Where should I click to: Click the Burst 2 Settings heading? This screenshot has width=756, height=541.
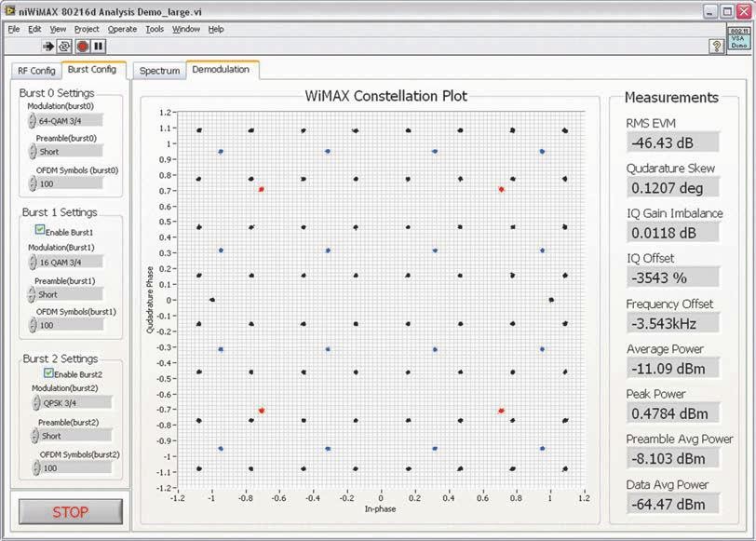[61, 358]
